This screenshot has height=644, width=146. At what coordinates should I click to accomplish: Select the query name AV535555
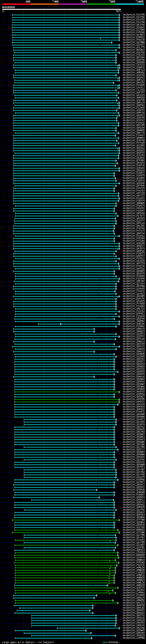[x=8, y=8]
